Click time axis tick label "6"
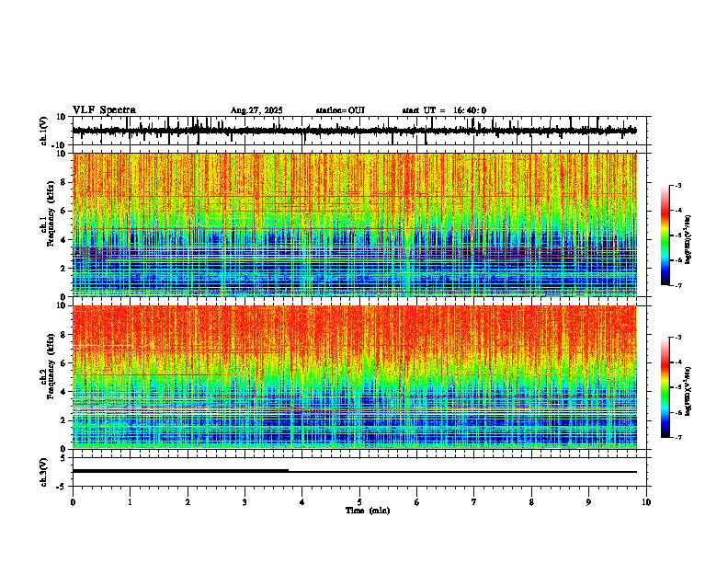 tap(417, 502)
